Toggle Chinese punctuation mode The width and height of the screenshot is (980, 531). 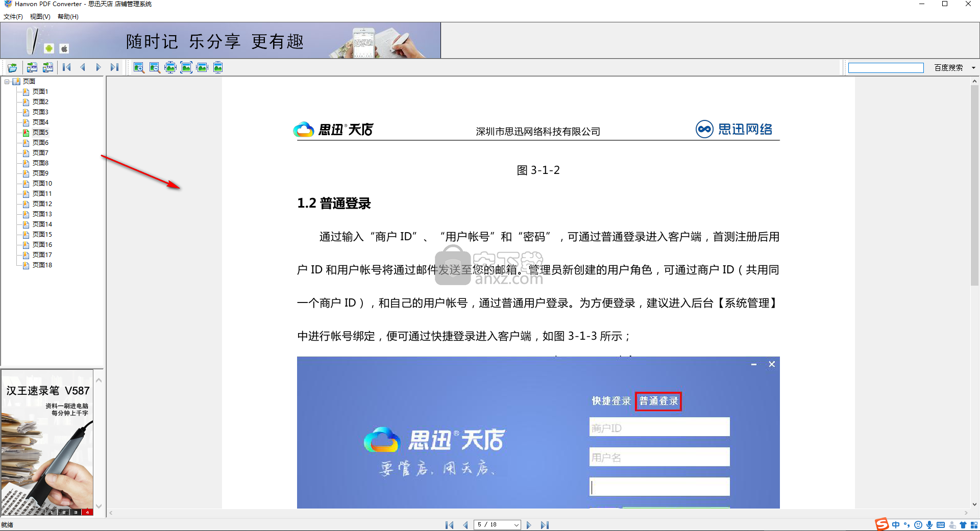(x=907, y=525)
